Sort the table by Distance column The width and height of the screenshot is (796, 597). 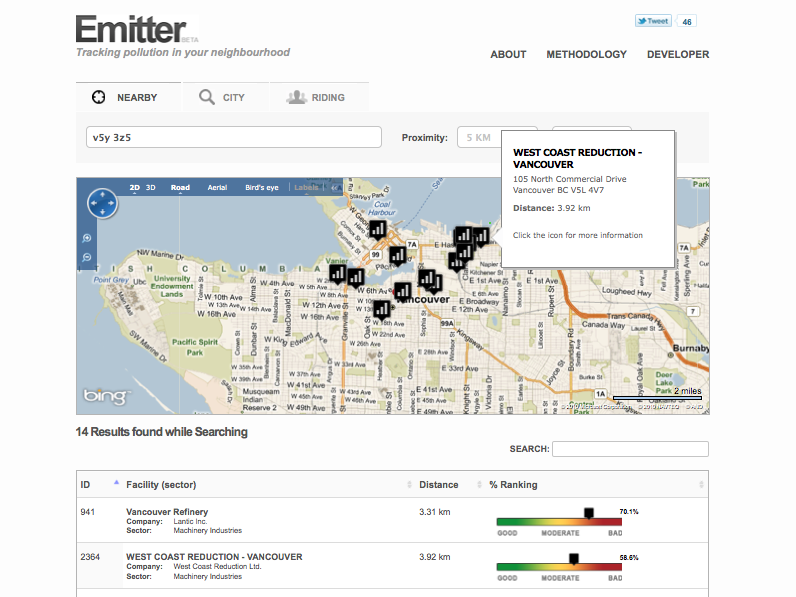pyautogui.click(x=440, y=485)
